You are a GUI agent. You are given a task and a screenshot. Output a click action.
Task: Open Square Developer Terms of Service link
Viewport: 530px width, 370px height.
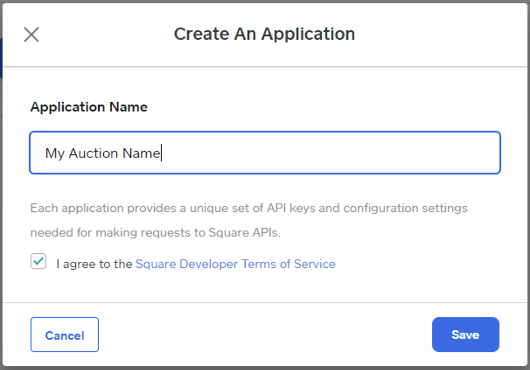pos(235,264)
